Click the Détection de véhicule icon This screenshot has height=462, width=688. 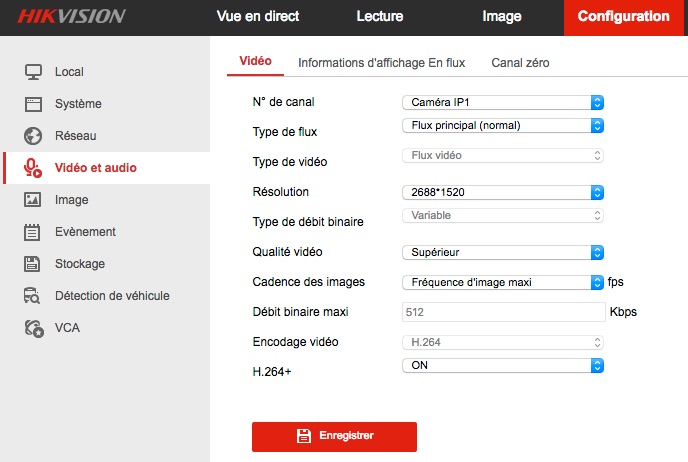33,295
